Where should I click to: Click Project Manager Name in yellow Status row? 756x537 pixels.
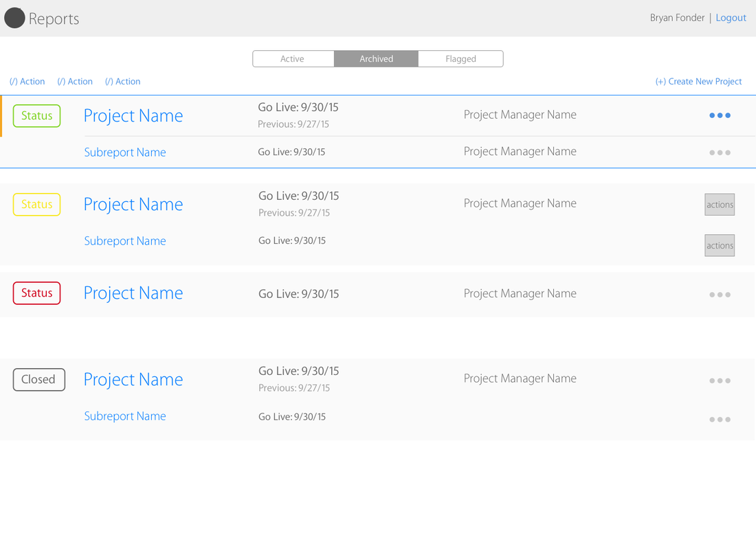click(520, 204)
